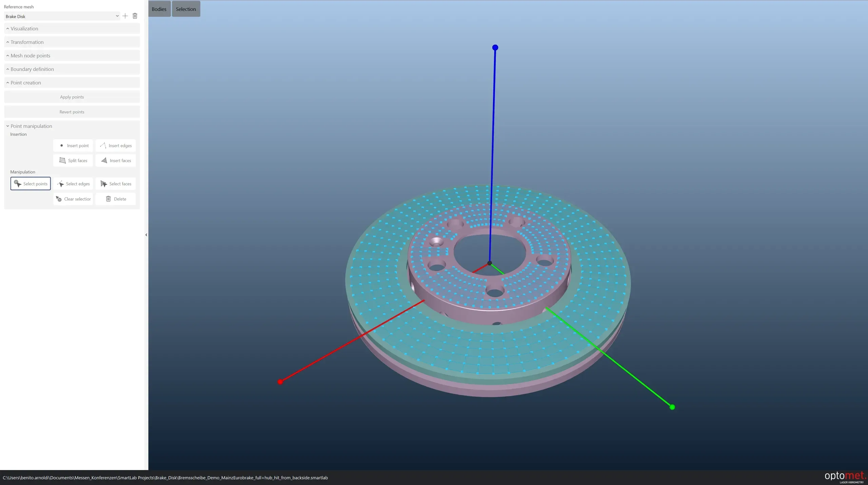Viewport: 868px width, 485px height.
Task: Expand the Mesh node points section
Action: point(72,56)
